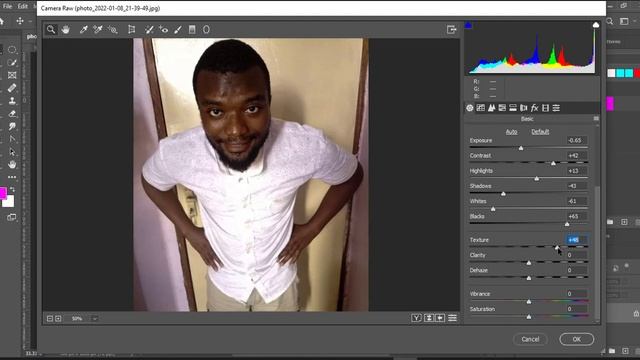Toggle full screen mode icon in Camera Raw
This screenshot has height=360, width=640.
[x=451, y=29]
